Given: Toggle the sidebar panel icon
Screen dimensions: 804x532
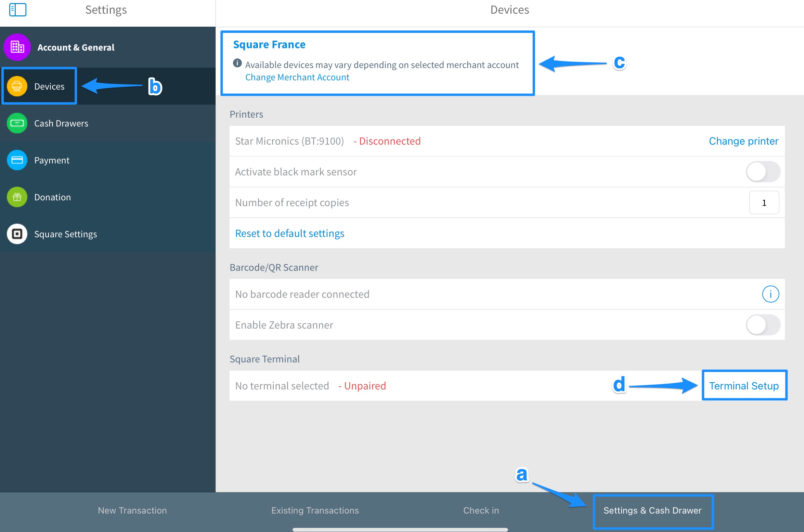Looking at the screenshot, I should [18, 10].
